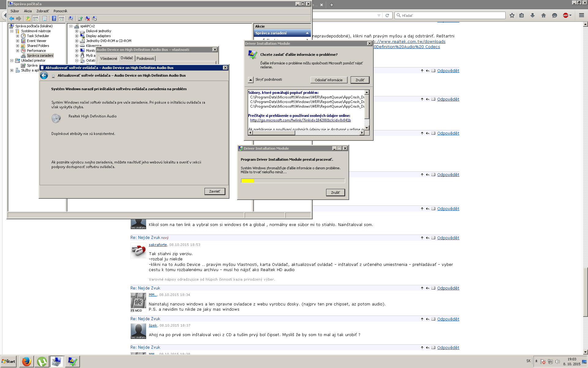
Task: Collapse details with the Skryť podrobnosti arrow
Action: coord(251,80)
